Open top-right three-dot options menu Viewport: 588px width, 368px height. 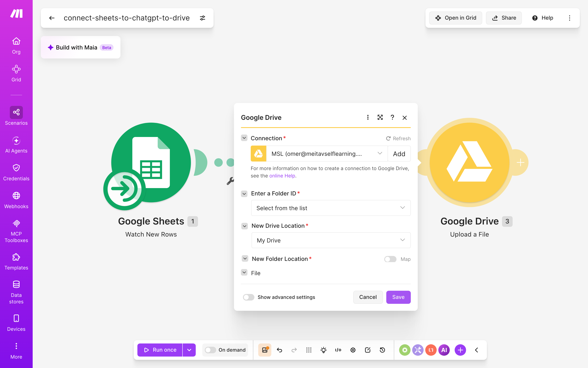tap(570, 18)
